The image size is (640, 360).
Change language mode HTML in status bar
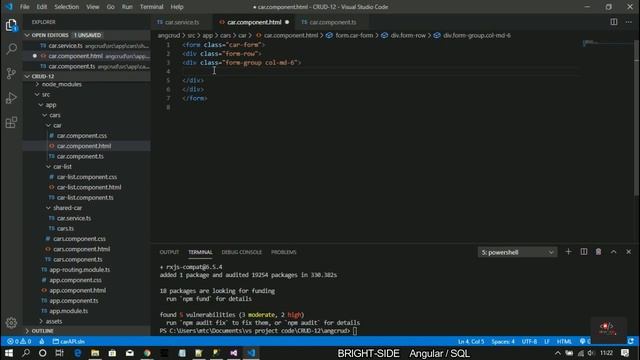564,341
